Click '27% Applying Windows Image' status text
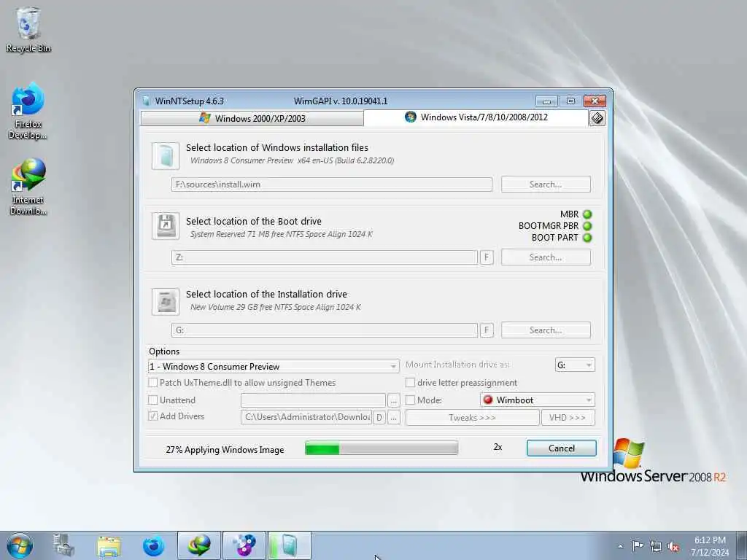747x560 pixels. (x=225, y=449)
